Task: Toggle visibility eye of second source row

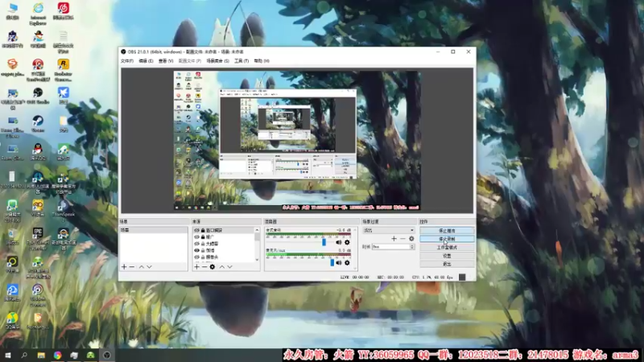Action: tap(196, 237)
